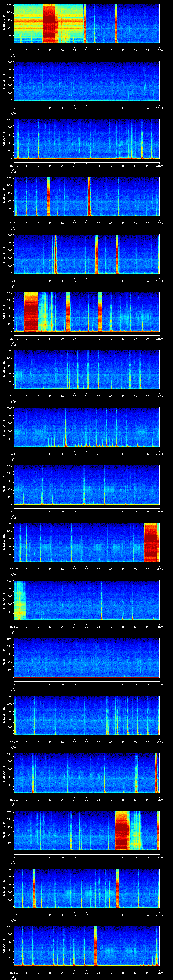Click the 3:34:00 start time label
This screenshot has width=173, height=980.
[x=14, y=742]
